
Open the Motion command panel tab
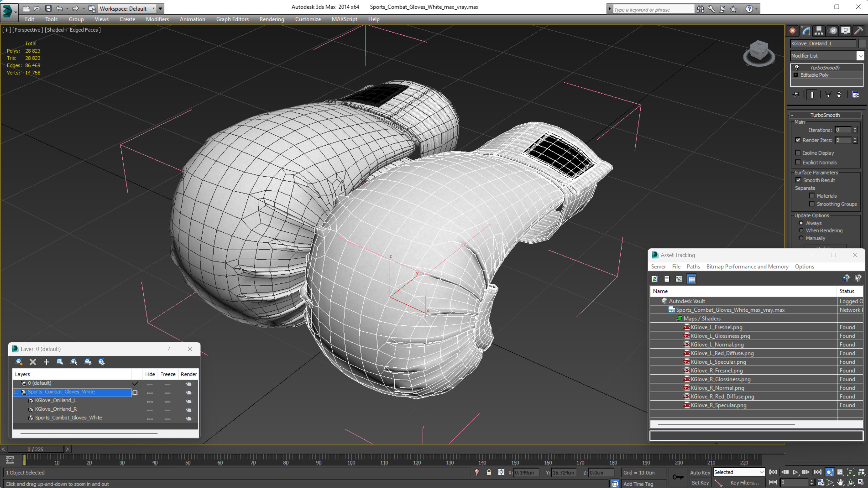click(x=832, y=31)
